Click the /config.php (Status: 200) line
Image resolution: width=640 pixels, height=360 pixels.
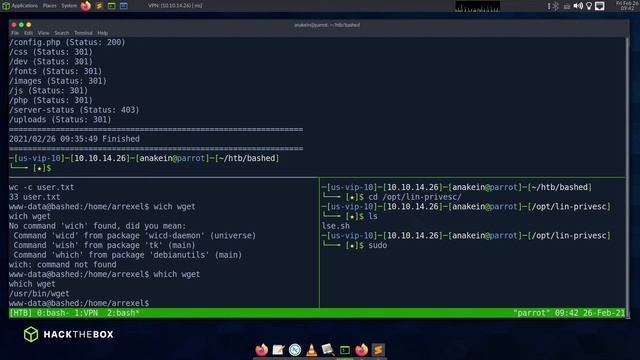coord(67,42)
